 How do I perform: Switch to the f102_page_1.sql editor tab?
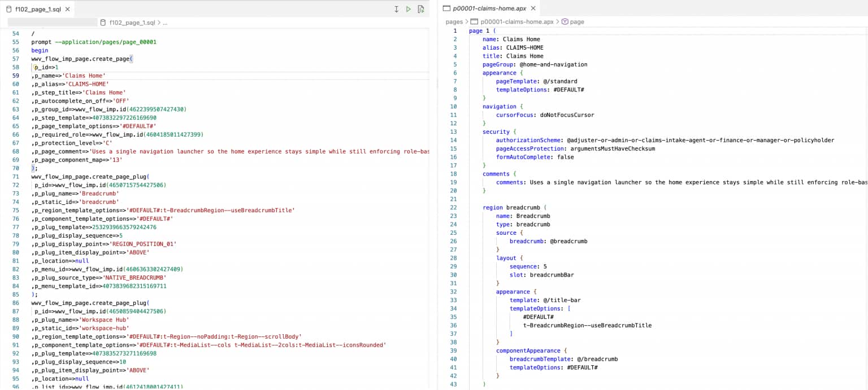click(x=37, y=10)
